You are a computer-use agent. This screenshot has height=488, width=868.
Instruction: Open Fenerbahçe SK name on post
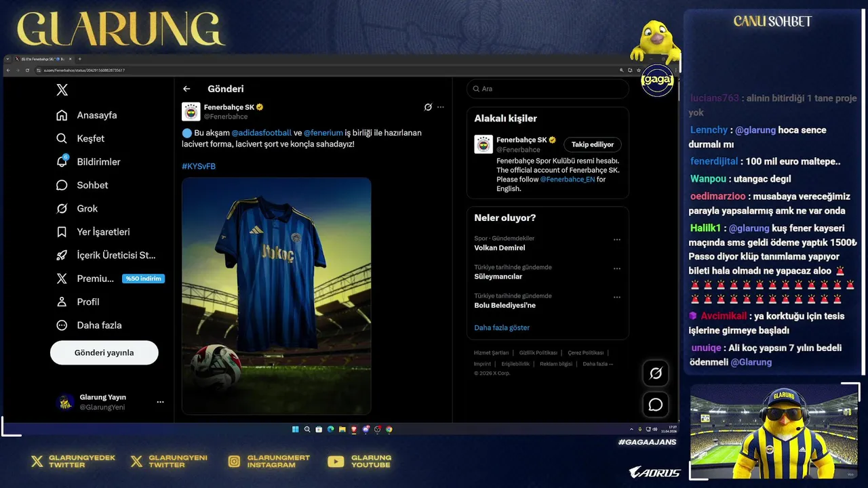[x=229, y=107]
